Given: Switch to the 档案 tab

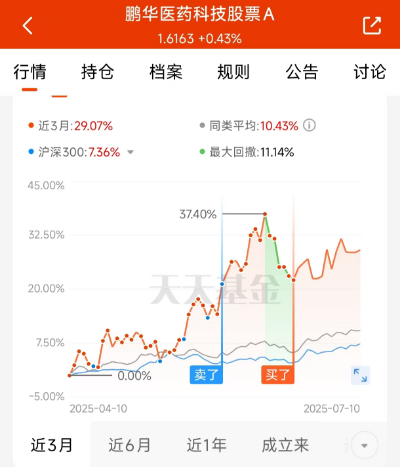Looking at the screenshot, I should click(x=166, y=72).
